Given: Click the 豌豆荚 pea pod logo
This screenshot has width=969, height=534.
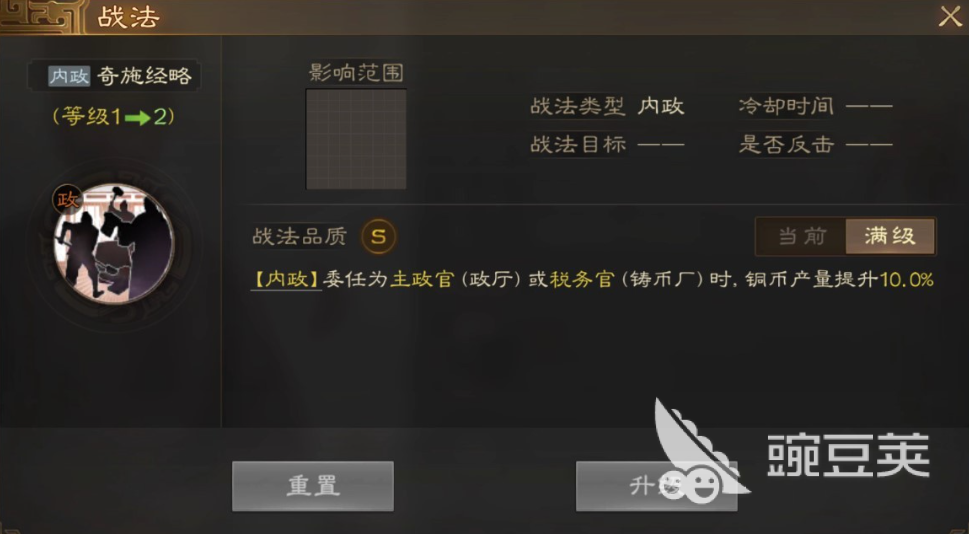Looking at the screenshot, I should pos(701,450).
